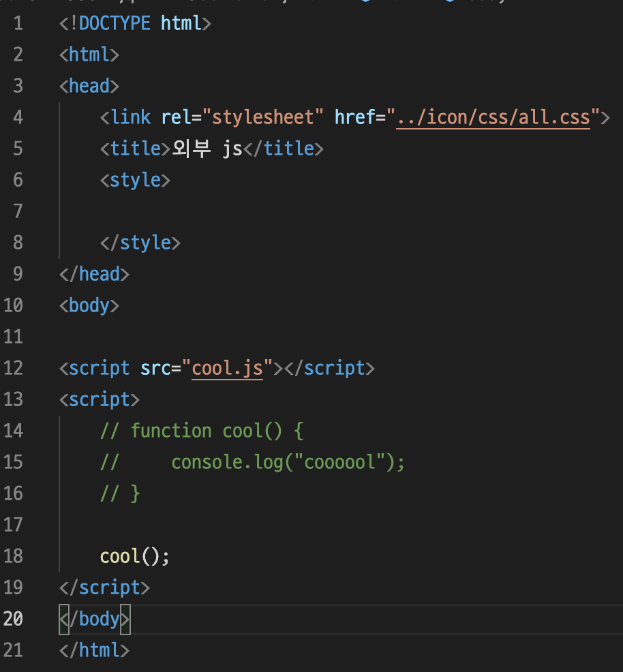Click line number 1 in the gutter
Screen dimensions: 623x672
click(18, 23)
